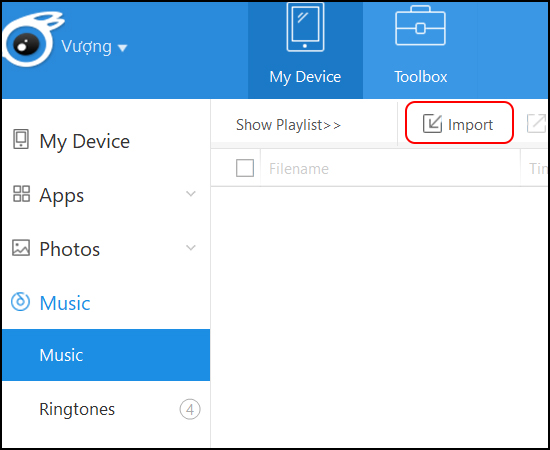Select the highlighted Music sub-item
The height and width of the screenshot is (450, 550).
pos(106,355)
